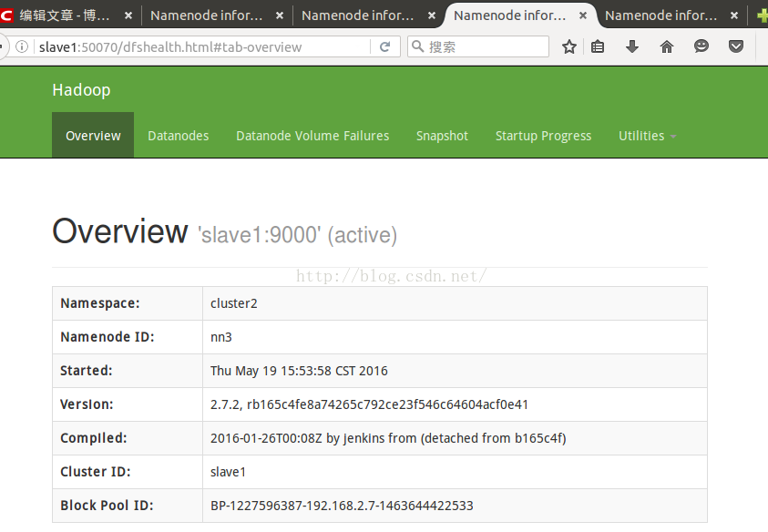Click the Hadoop brand link
This screenshot has width=768, height=532.
(x=81, y=90)
